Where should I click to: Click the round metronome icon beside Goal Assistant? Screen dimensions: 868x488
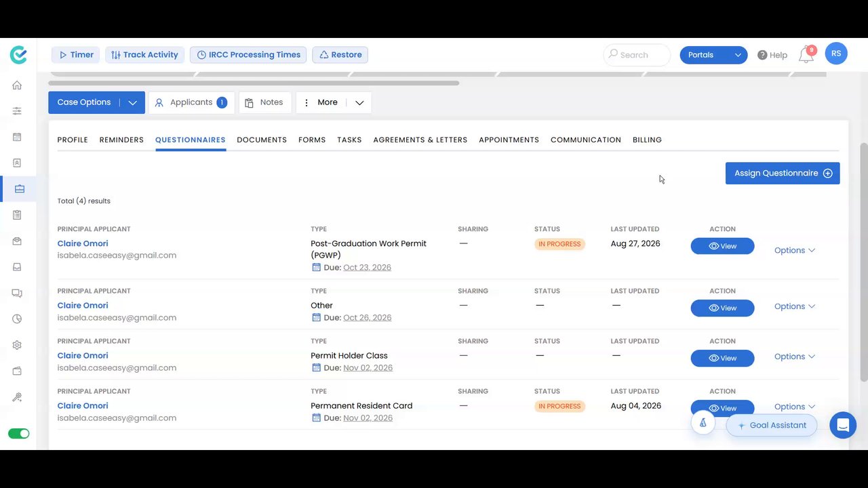click(703, 423)
